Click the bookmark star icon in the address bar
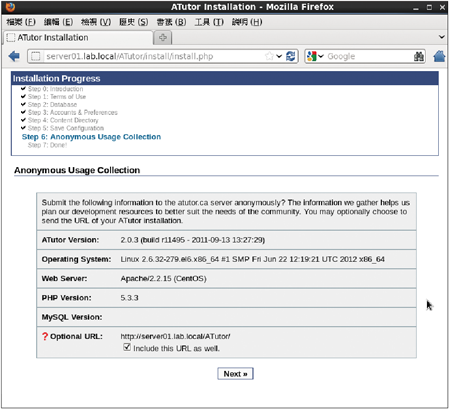 (269, 56)
